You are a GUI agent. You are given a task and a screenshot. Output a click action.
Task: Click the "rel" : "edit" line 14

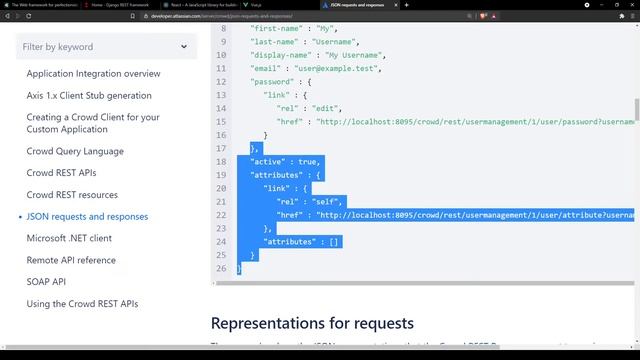tap(309, 109)
